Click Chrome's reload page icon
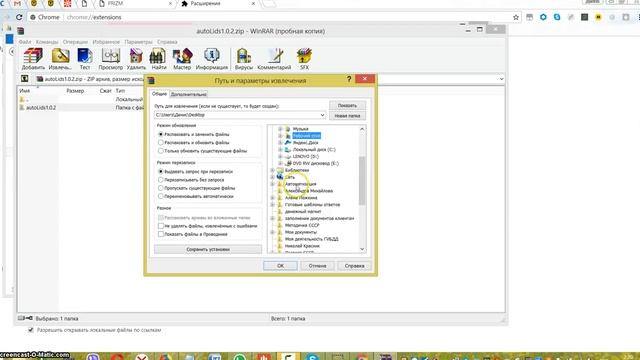This screenshot has width=640, height=360. coord(19,17)
